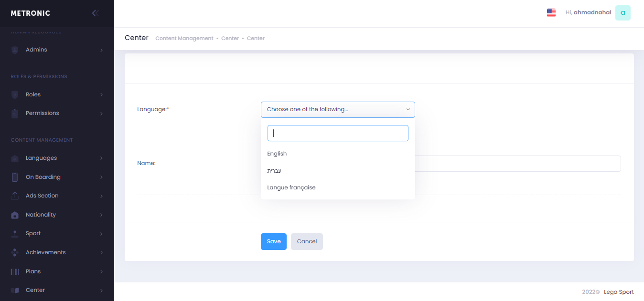Click the Ads Section upload icon

tap(15, 196)
